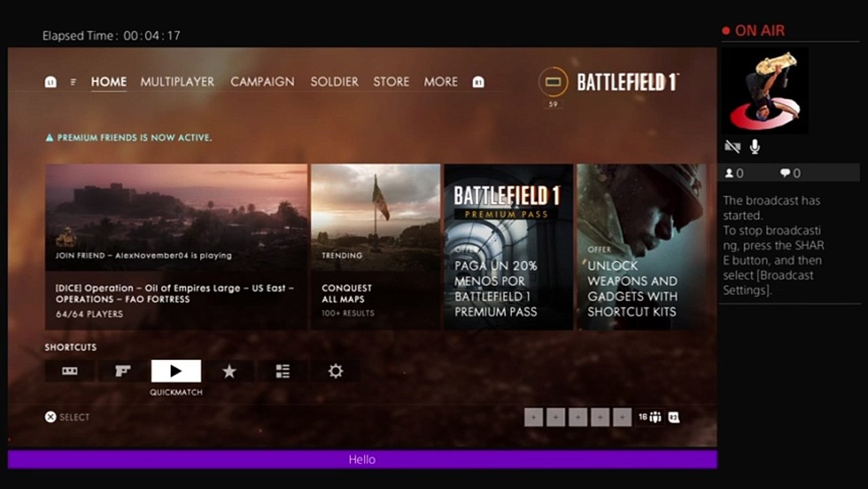Start Quickmatch with the play button

pyautogui.click(x=176, y=371)
